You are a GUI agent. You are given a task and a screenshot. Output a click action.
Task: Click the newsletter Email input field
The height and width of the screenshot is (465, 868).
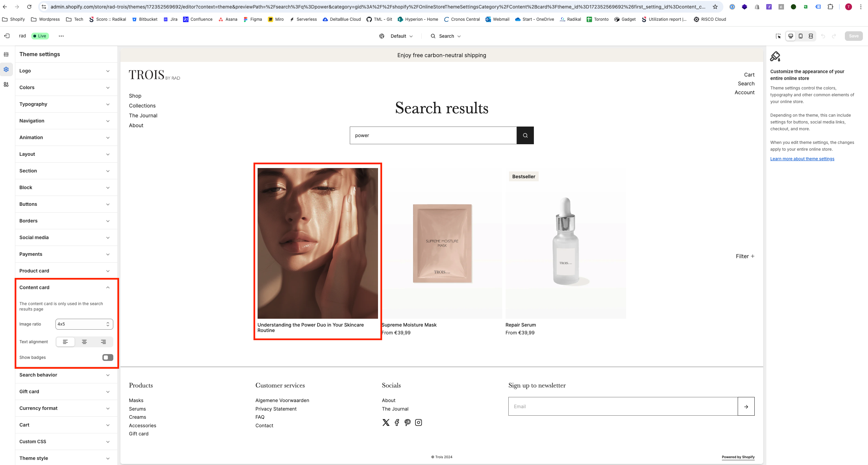(623, 406)
